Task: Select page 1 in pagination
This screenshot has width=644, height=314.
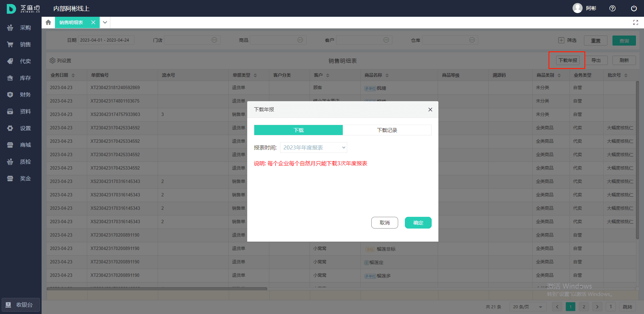Action: pos(571,307)
